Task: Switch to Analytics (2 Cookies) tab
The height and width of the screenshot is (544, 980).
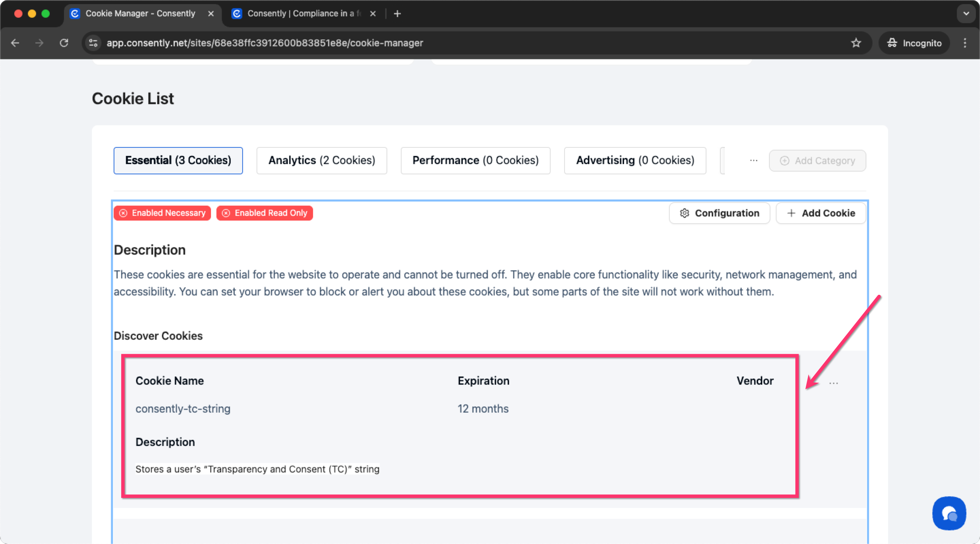Action: point(322,161)
